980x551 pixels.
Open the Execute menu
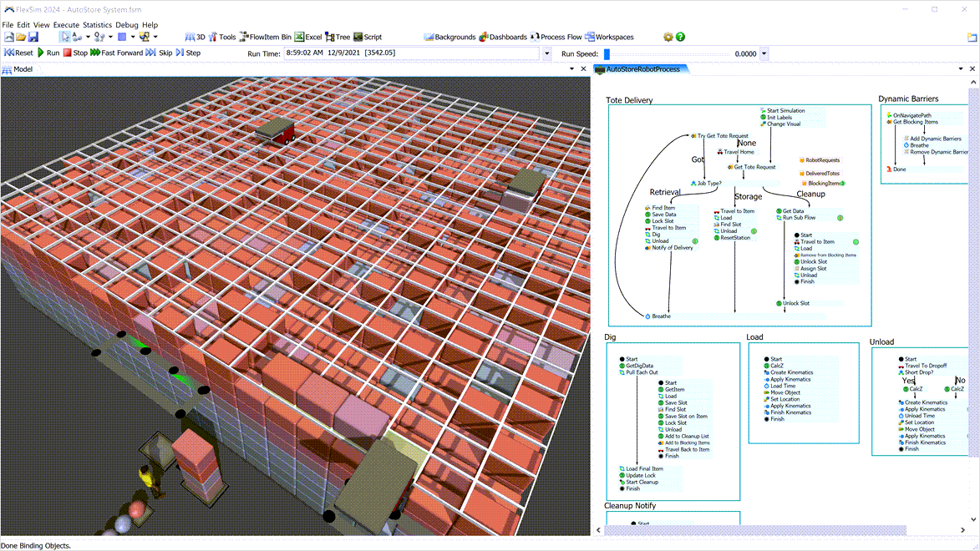[66, 24]
